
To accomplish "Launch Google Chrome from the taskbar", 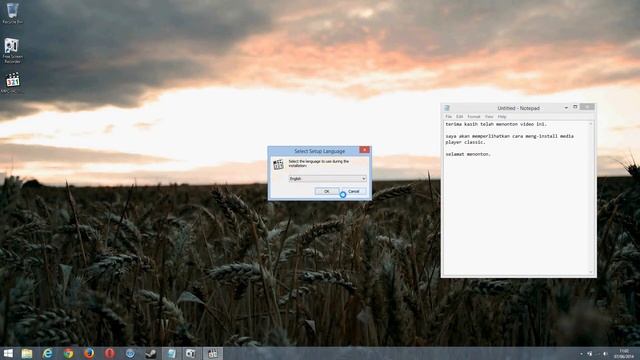I will point(69,353).
